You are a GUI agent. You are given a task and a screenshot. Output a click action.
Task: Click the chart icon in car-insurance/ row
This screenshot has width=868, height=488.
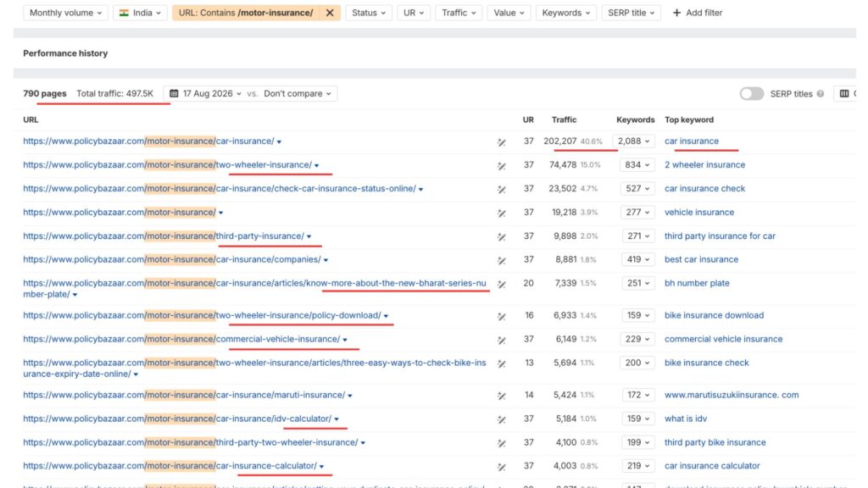(x=502, y=142)
